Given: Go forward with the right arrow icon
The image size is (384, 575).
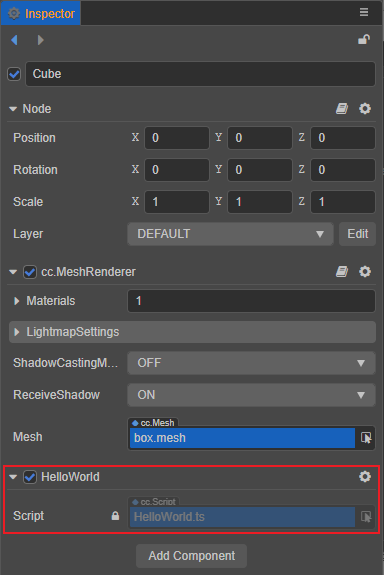Looking at the screenshot, I should (x=40, y=40).
